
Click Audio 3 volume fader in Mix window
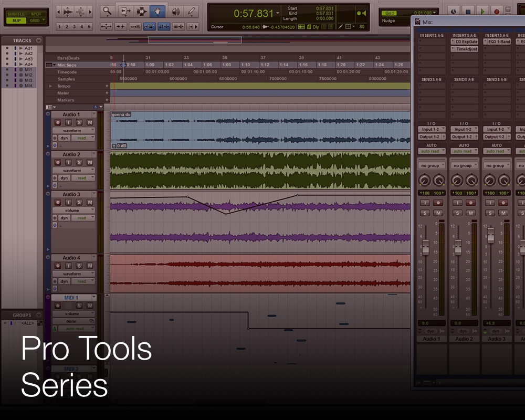click(490, 235)
